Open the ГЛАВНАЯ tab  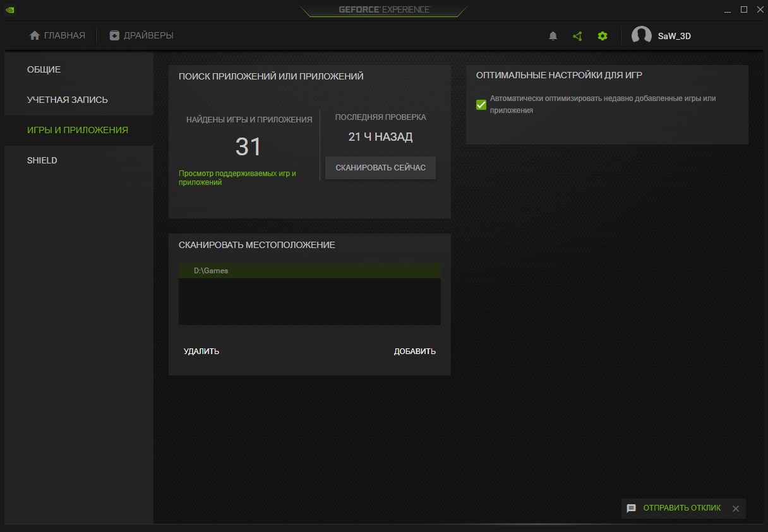57,35
